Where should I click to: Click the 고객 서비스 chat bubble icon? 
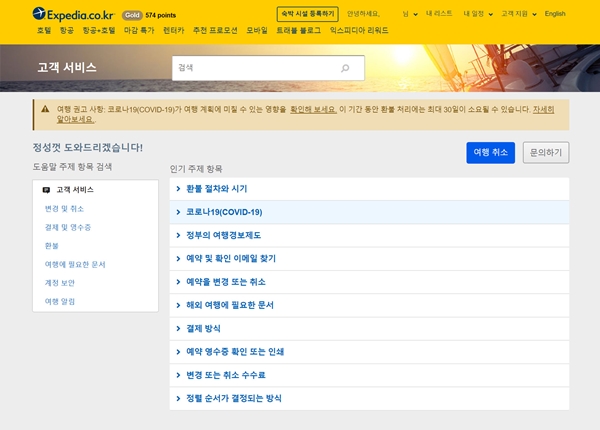pos(46,189)
